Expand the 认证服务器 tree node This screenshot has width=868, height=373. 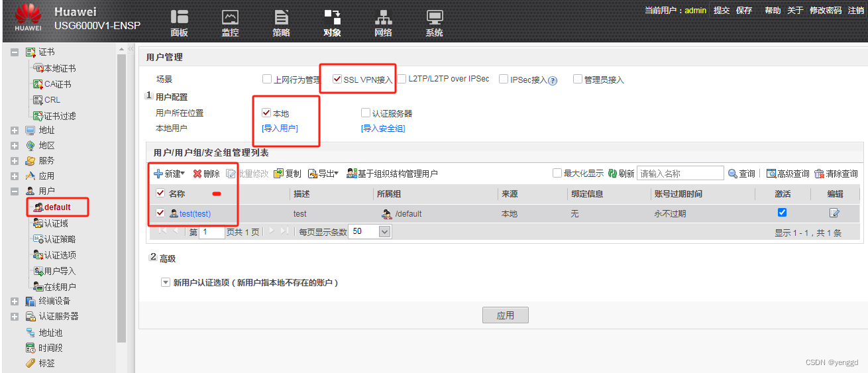click(x=15, y=317)
